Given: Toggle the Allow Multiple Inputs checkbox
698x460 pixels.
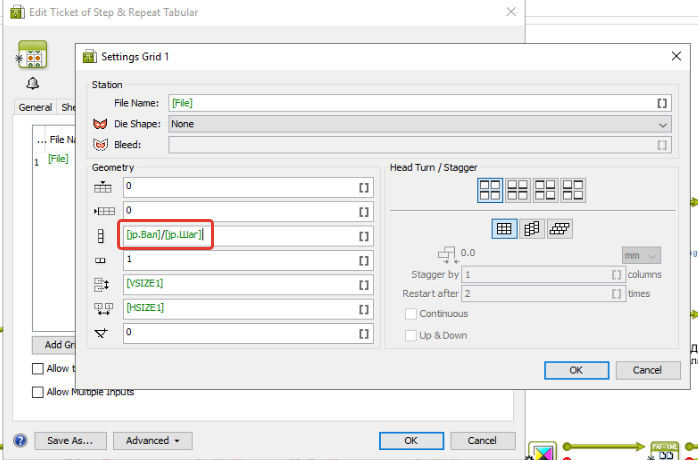Looking at the screenshot, I should (x=38, y=392).
